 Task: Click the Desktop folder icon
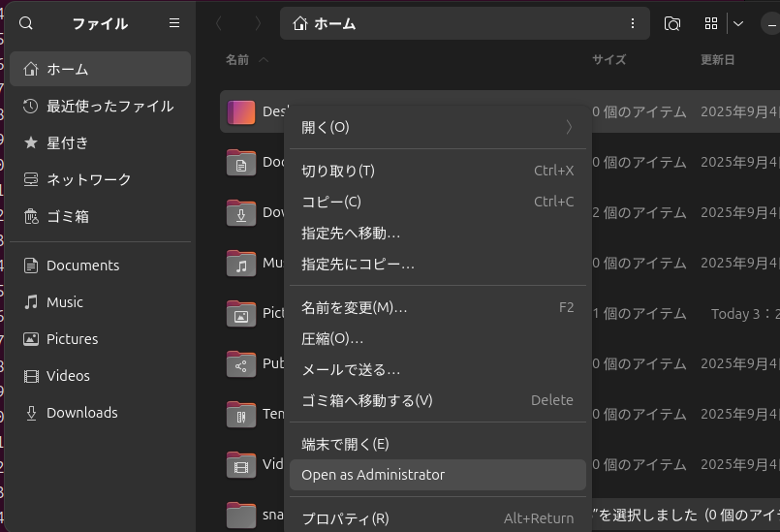(x=240, y=112)
